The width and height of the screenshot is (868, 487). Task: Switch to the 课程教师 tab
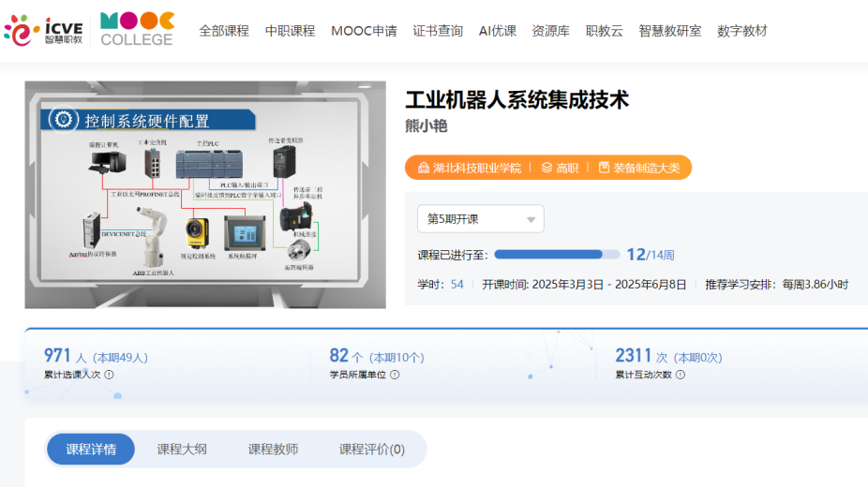pos(273,450)
